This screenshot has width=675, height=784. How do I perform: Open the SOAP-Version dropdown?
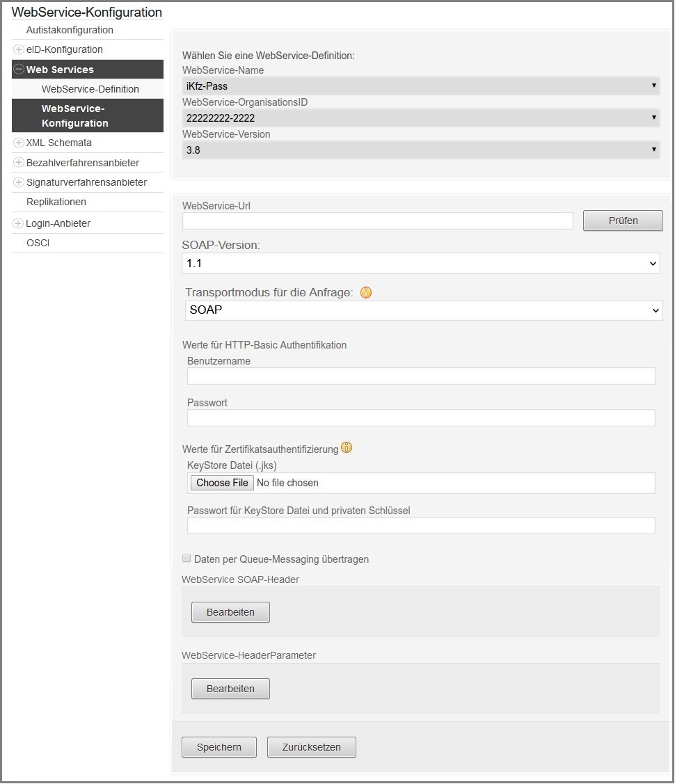tap(421, 264)
